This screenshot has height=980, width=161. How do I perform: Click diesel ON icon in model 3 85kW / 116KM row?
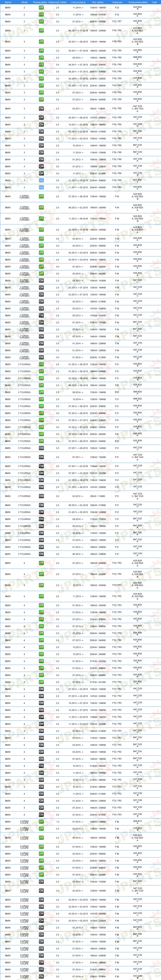click(41, 109)
